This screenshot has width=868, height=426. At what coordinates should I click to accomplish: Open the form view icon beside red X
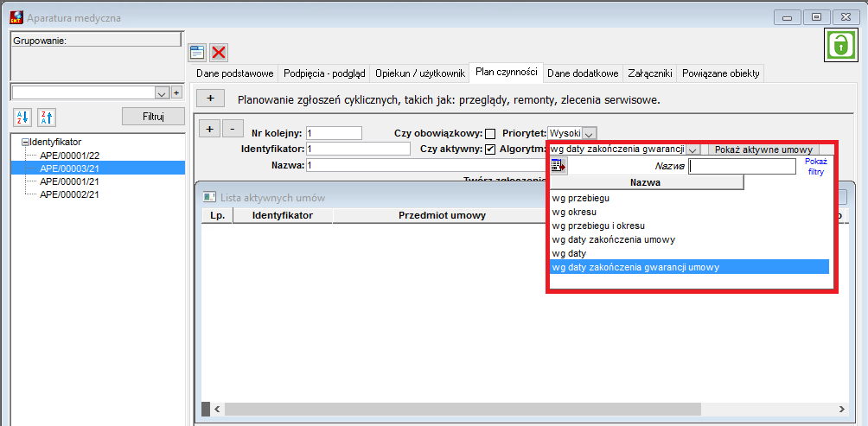tap(197, 53)
